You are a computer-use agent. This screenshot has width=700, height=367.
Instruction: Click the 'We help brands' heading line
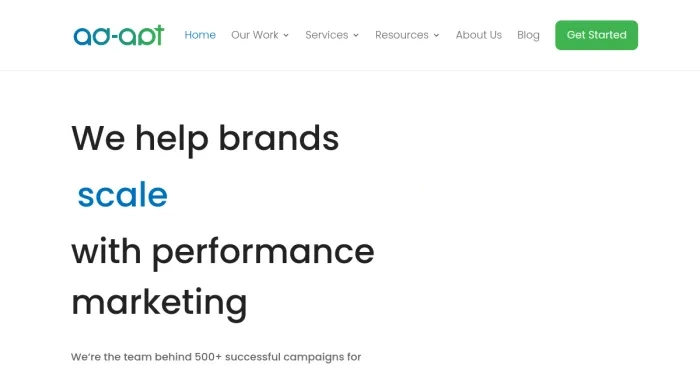[x=205, y=139]
